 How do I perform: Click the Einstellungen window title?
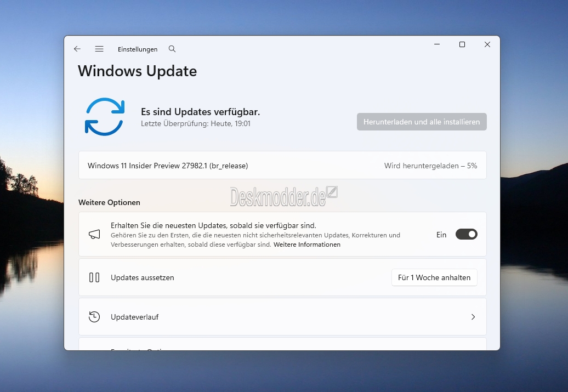click(138, 49)
